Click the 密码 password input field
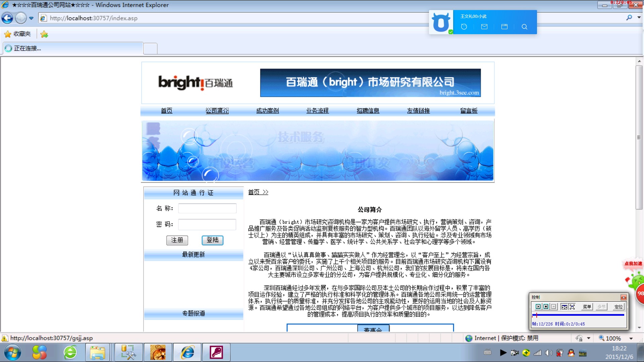The width and height of the screenshot is (644, 362). tap(207, 224)
